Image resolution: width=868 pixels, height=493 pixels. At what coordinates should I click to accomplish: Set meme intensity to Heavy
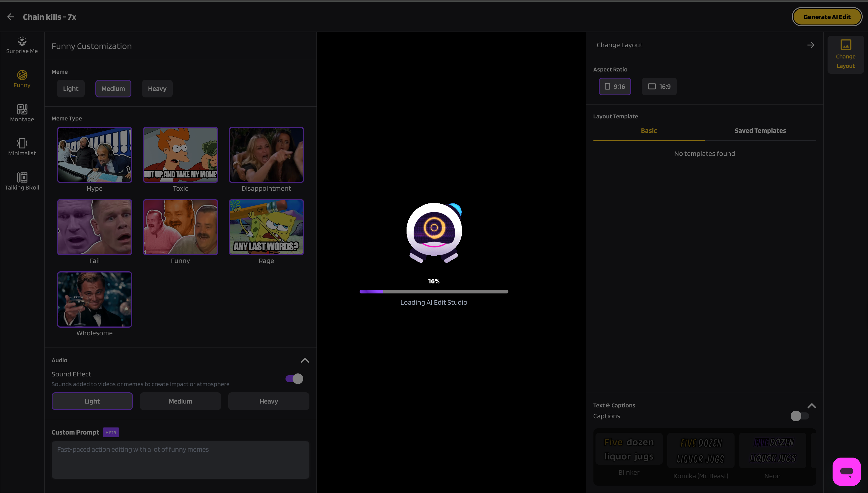coord(157,89)
